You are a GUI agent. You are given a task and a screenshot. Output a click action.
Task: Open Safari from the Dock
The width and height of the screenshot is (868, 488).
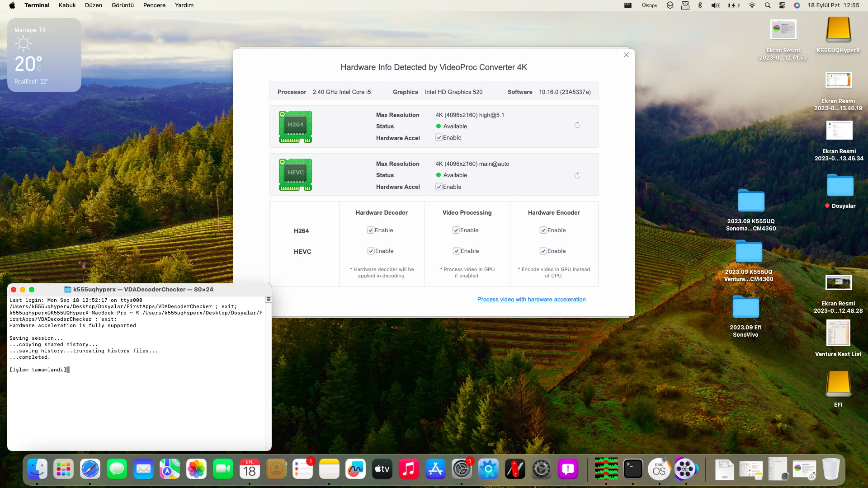[x=90, y=469]
